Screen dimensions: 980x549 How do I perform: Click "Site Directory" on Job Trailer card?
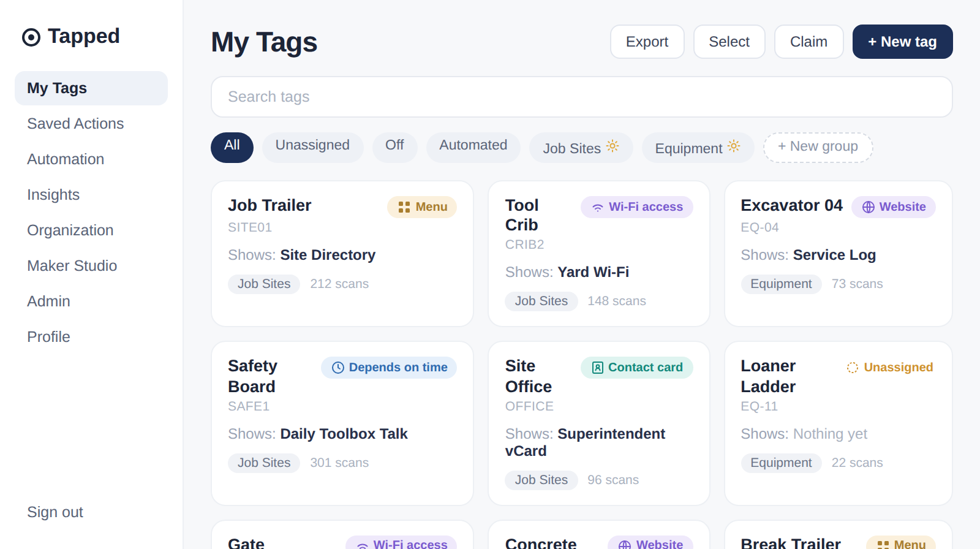[328, 255]
